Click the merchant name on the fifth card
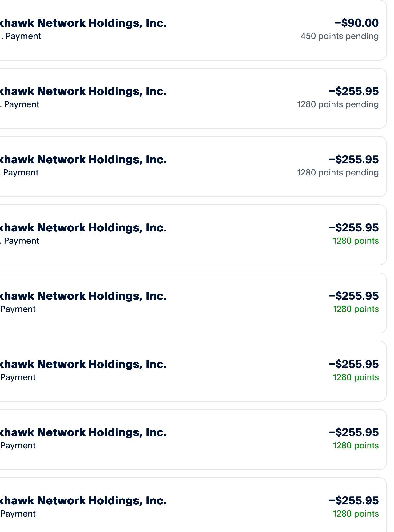This screenshot has height=532, width=394. (x=83, y=296)
